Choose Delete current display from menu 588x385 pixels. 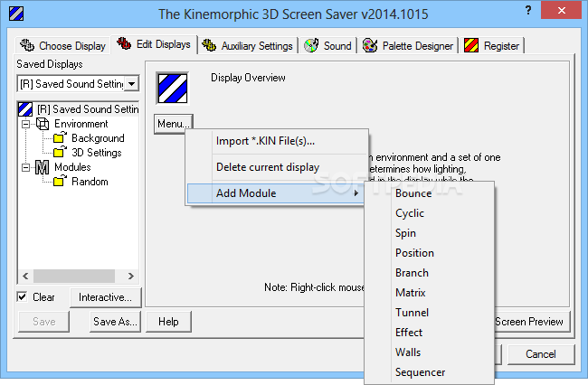277,167
